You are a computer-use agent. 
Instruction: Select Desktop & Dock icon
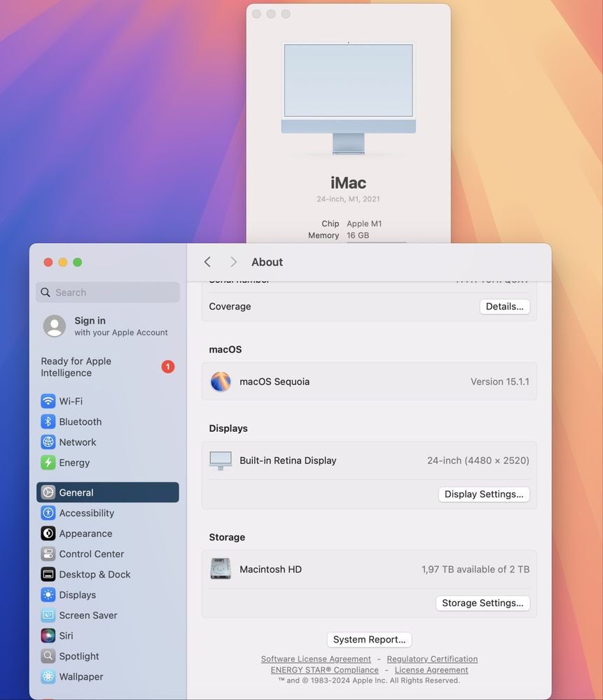(x=48, y=574)
